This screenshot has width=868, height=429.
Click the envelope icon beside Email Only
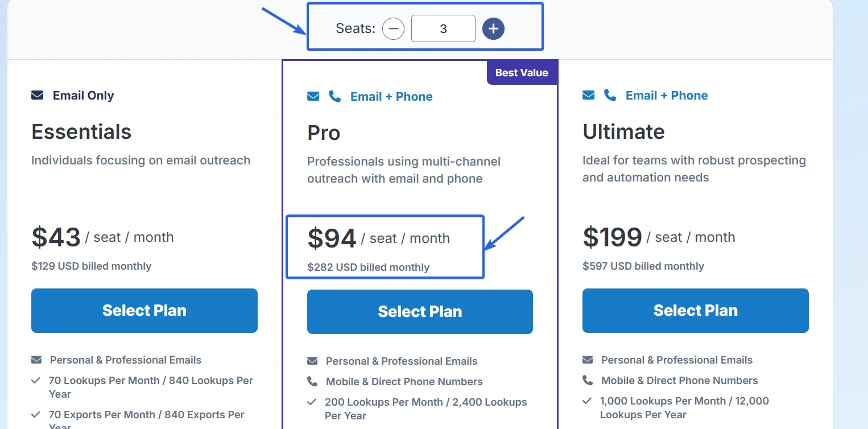coord(37,95)
